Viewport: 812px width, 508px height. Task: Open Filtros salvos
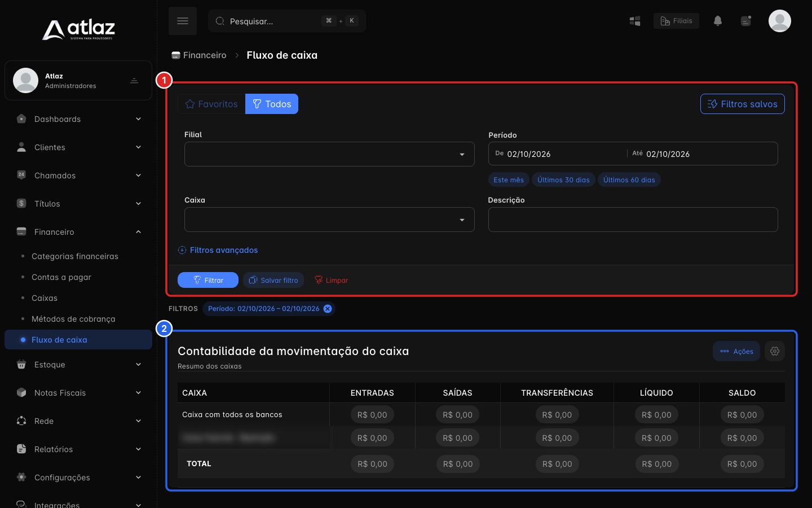click(x=743, y=104)
